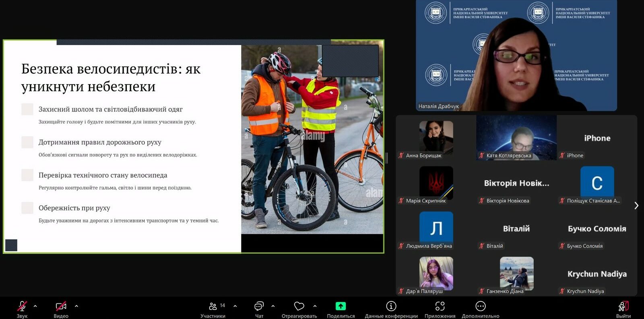Click the Выйти leave meeting button
Image resolution: width=644 pixels, height=319 pixels.
(623, 307)
